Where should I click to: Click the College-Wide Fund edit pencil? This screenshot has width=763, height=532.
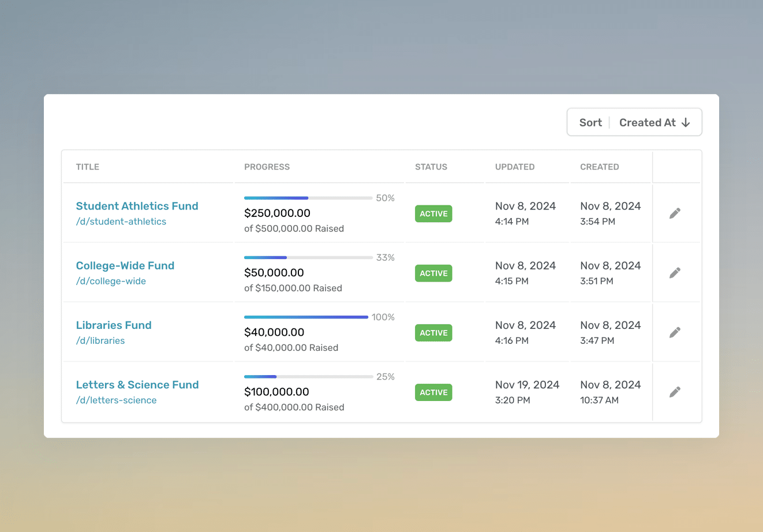[x=675, y=273]
